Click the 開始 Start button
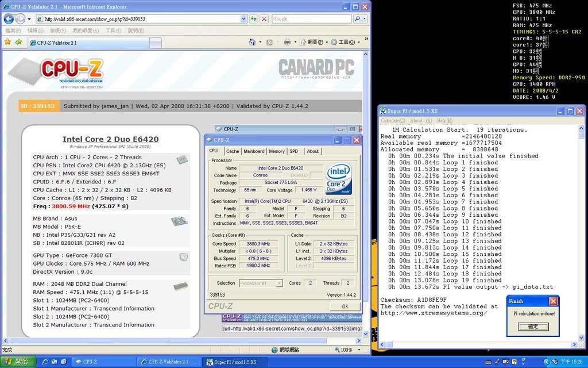588x368 pixels. click(x=18, y=362)
